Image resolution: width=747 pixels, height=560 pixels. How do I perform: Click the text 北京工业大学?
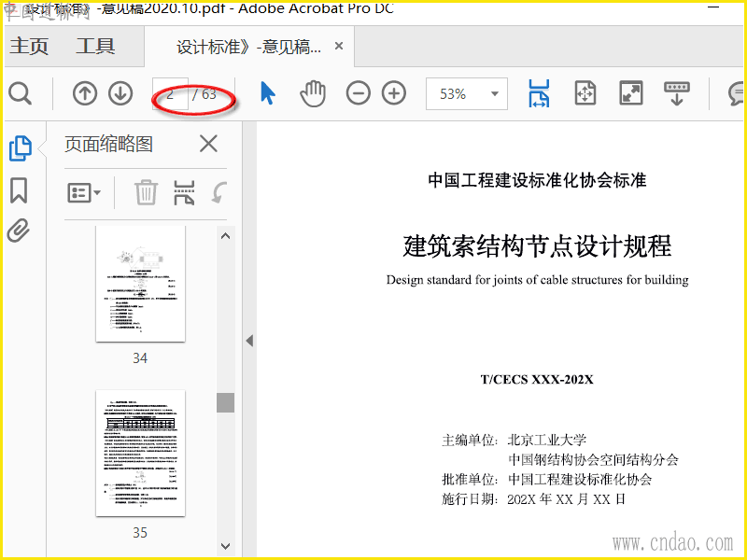547,440
